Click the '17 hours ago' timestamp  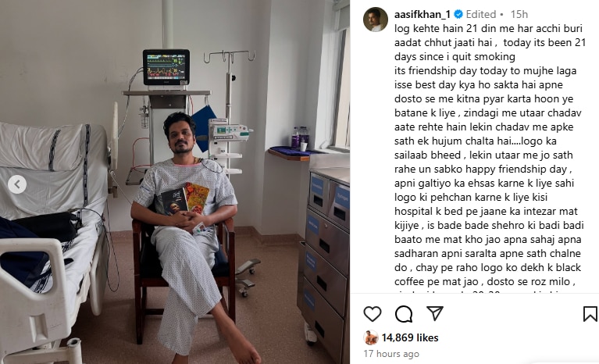(x=391, y=354)
